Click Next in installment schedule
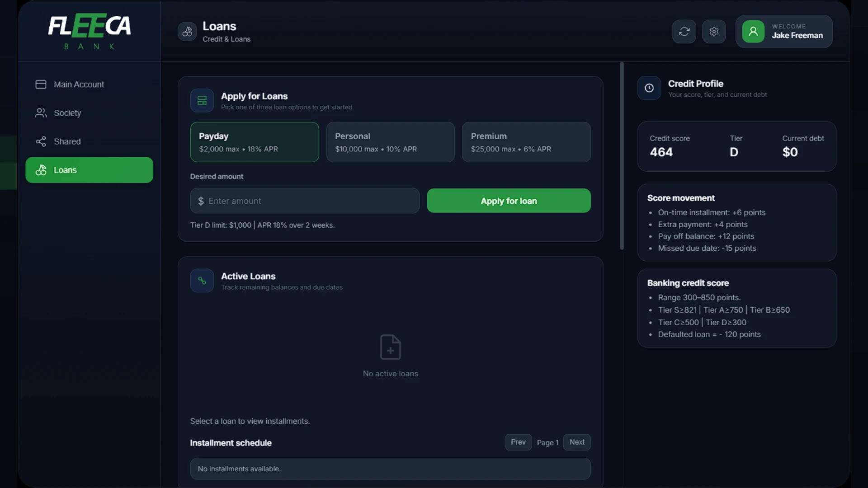This screenshot has height=488, width=868. tap(577, 442)
